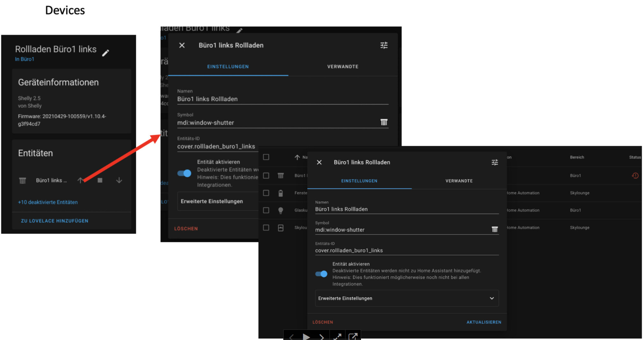The image size is (644, 340).
Task: Switch to the VERWANDTE tab
Action: coord(459,181)
